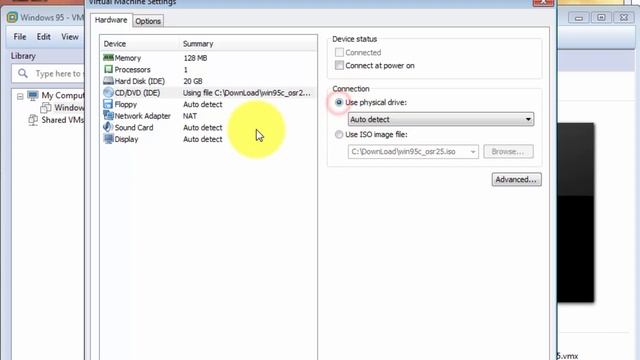Click the Browse... button
Image resolution: width=640 pixels, height=360 pixels.
tap(508, 151)
